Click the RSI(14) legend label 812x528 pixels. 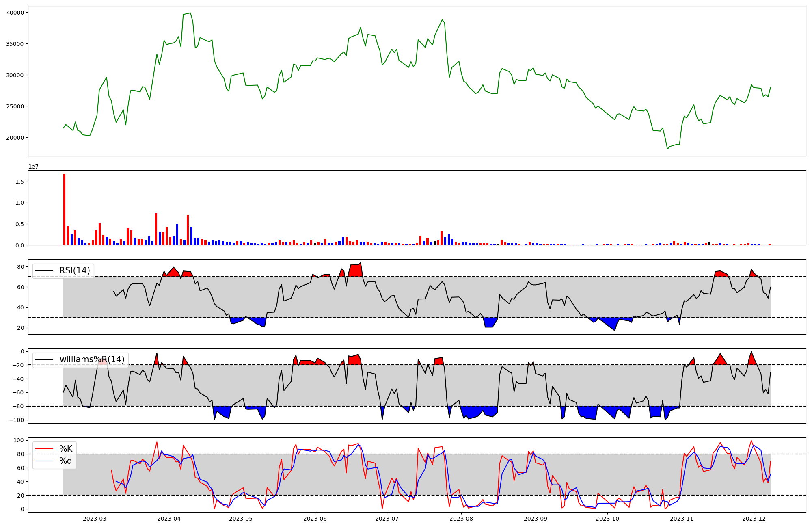[x=74, y=270]
